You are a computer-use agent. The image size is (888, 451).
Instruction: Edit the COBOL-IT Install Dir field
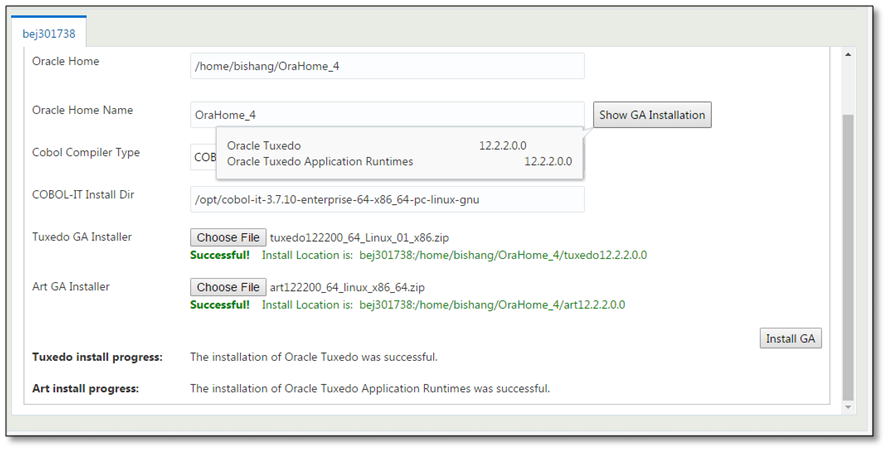[x=387, y=199]
